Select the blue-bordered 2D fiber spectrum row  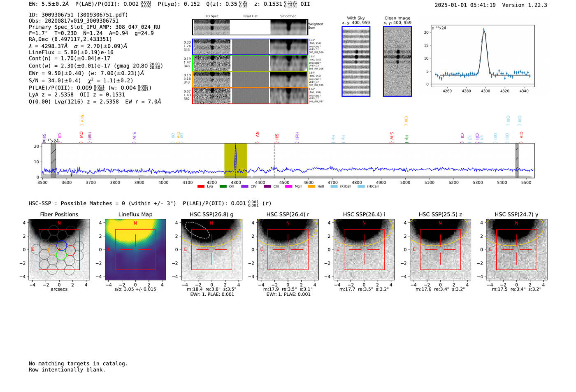pyautogui.click(x=250, y=47)
